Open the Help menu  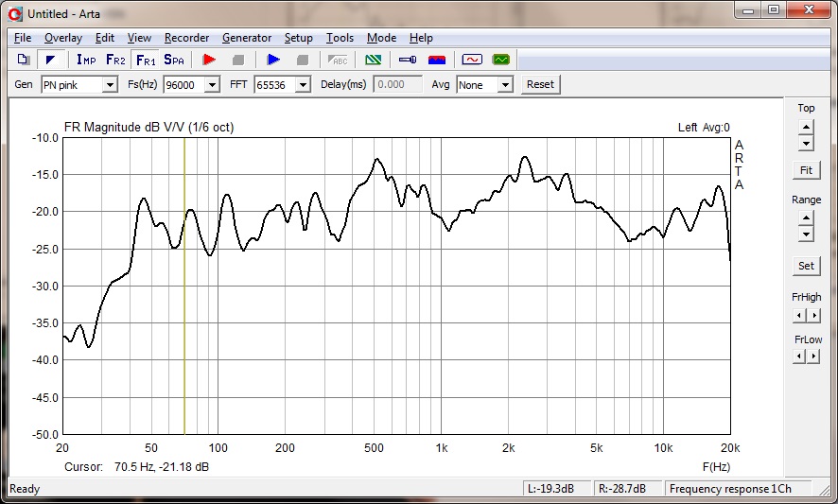coord(421,38)
